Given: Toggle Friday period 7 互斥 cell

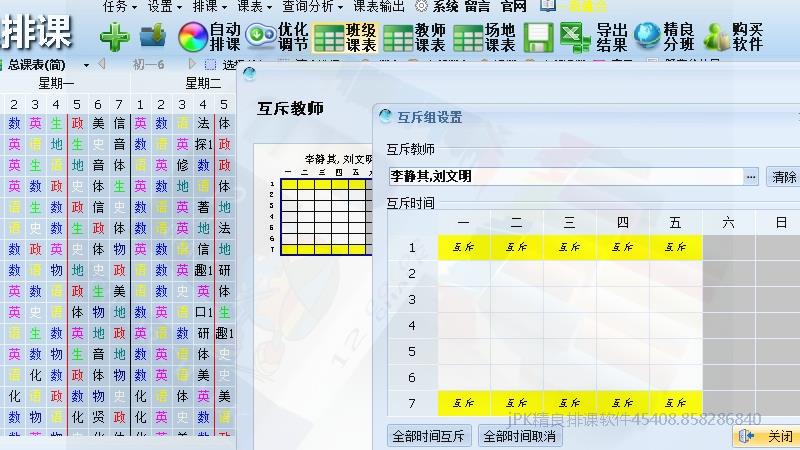Looking at the screenshot, I should (x=676, y=403).
